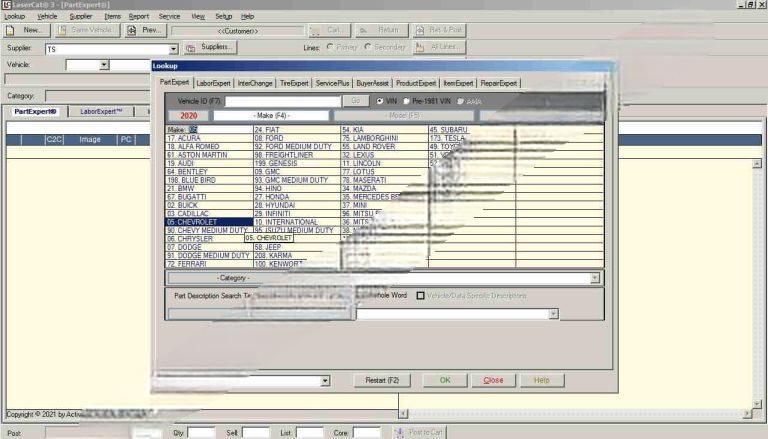Image resolution: width=768 pixels, height=439 pixels.
Task: Open the Items menu
Action: [x=112, y=16]
